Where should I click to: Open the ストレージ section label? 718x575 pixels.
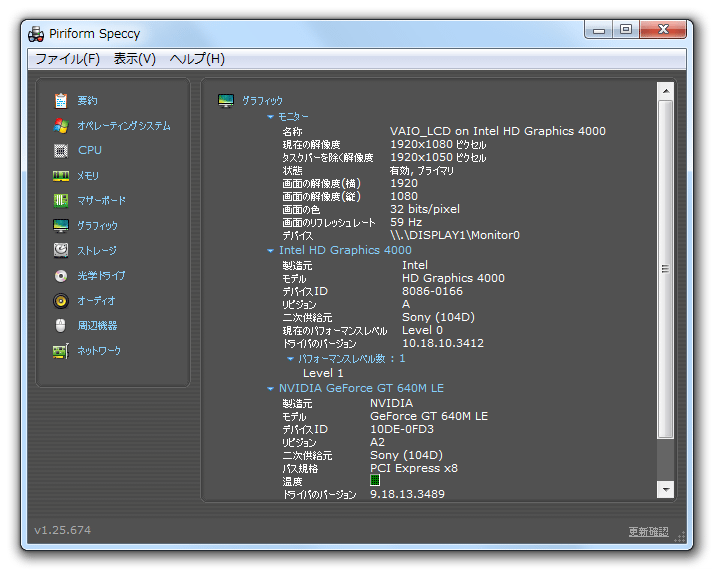97,250
